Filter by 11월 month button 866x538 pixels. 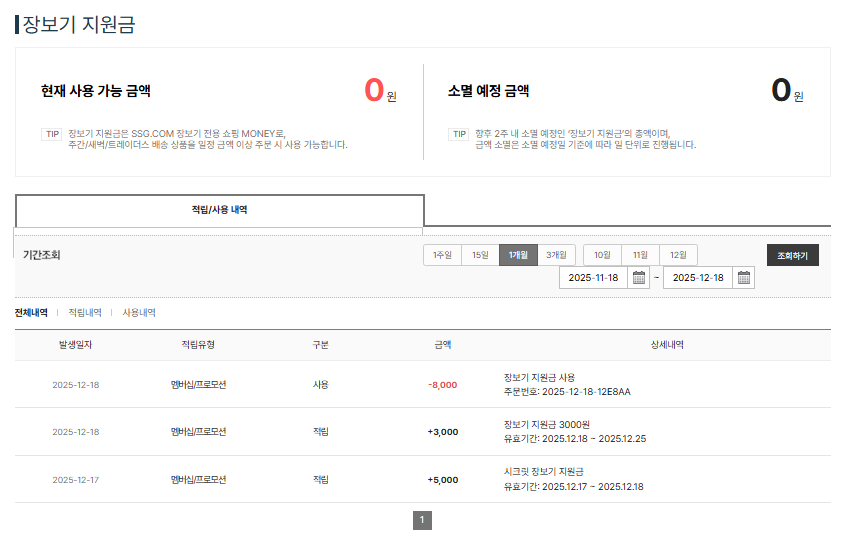pos(640,255)
